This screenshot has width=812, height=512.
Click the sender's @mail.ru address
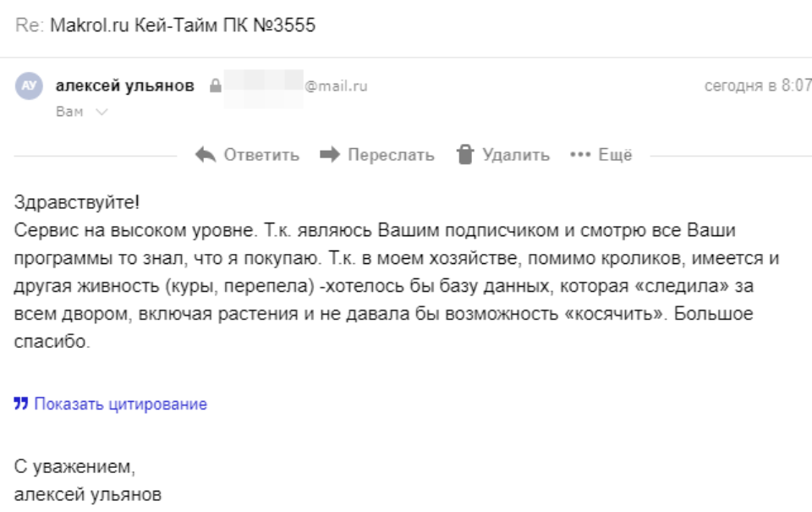(x=336, y=86)
